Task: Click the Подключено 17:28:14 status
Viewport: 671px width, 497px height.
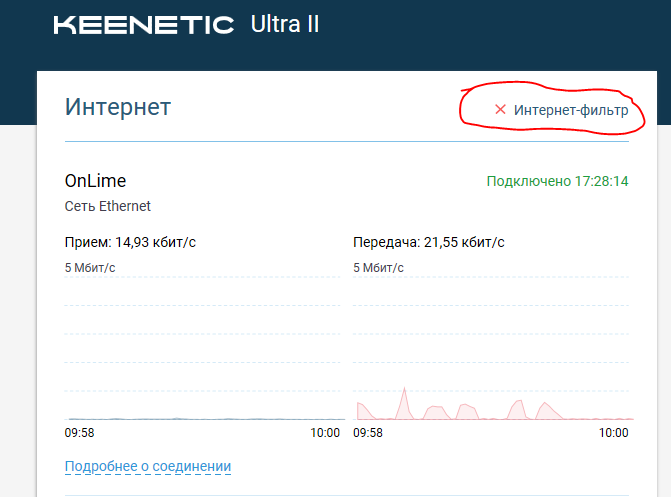Action: coord(558,181)
